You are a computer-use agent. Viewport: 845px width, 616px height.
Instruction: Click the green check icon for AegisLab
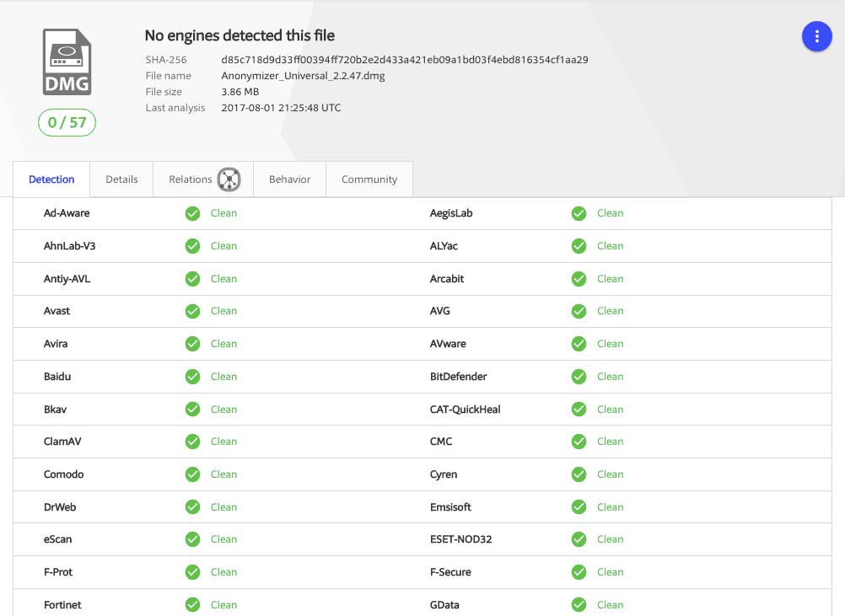pos(579,214)
